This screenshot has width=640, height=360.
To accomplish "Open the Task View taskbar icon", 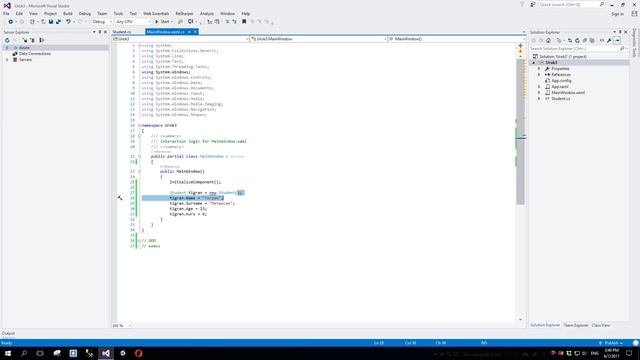I will (x=40, y=353).
